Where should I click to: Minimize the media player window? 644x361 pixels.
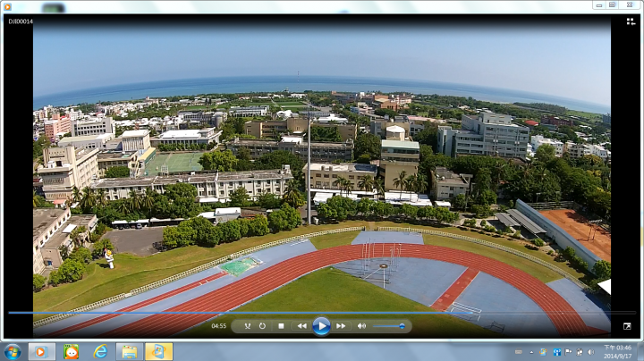point(599,5)
